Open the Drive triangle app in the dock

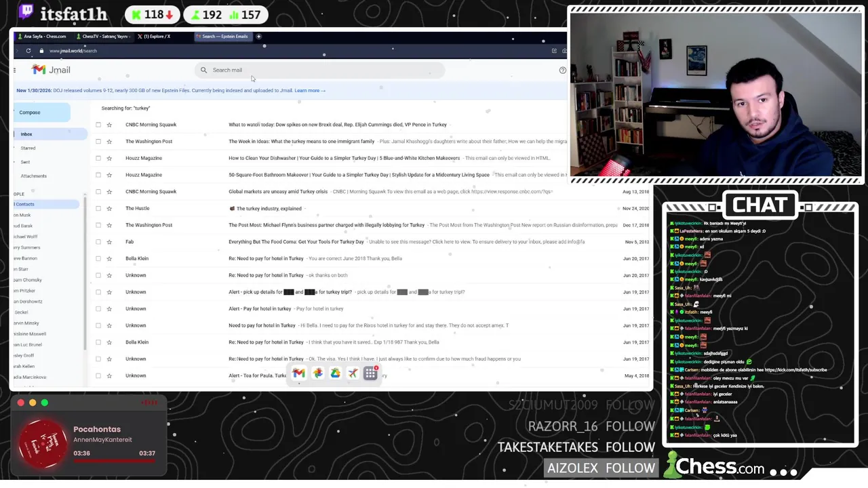coord(335,373)
